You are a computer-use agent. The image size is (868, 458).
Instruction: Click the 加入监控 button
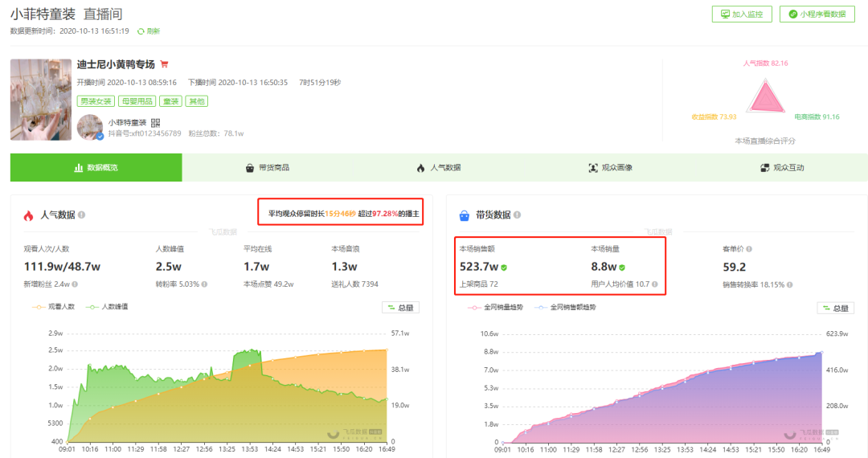[x=742, y=14]
